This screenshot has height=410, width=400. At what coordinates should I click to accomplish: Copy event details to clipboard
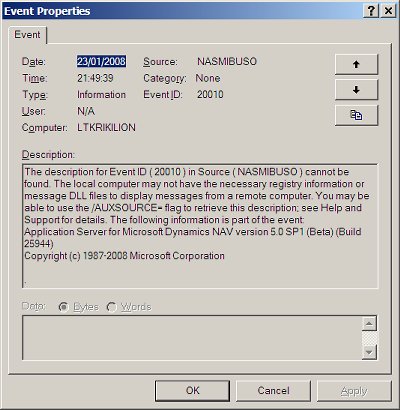tap(356, 115)
